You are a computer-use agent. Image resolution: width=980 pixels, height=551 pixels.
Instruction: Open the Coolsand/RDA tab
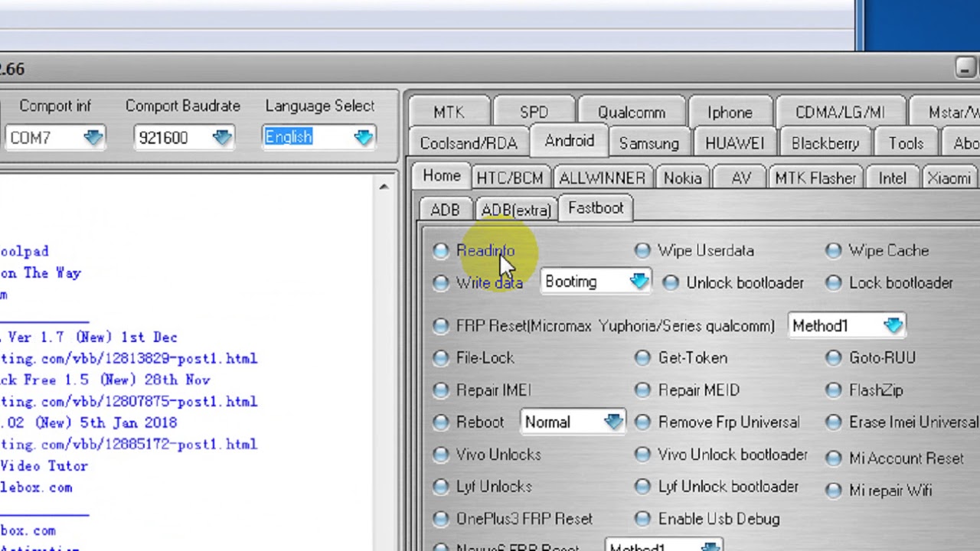tap(469, 144)
